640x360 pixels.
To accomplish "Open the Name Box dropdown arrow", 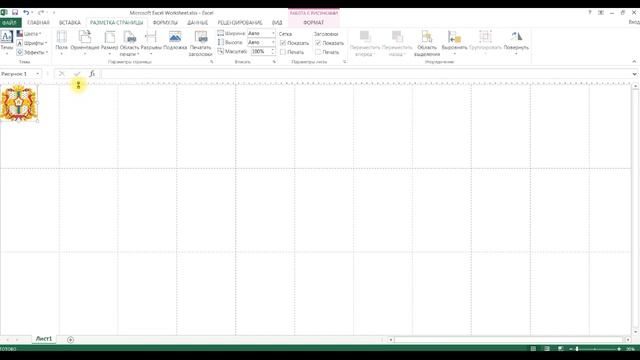I will [38, 74].
